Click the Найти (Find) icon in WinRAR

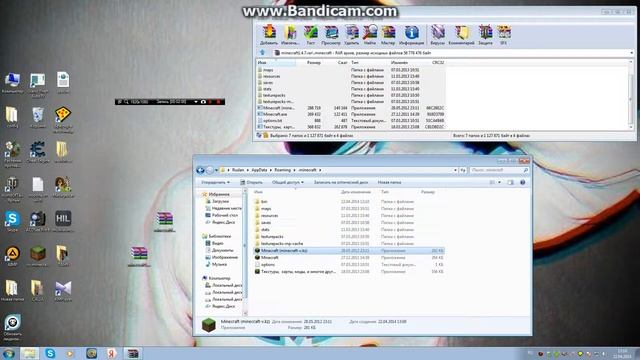tap(370, 35)
